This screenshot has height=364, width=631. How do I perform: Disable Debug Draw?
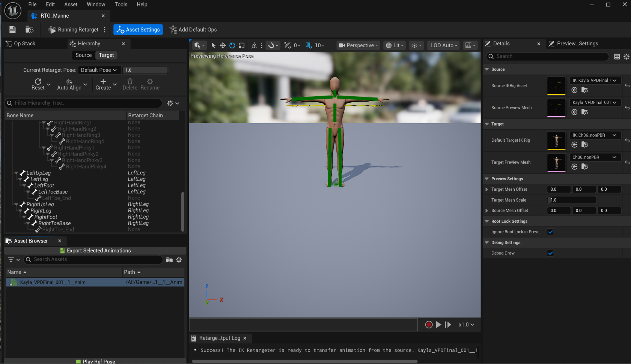pyautogui.click(x=550, y=253)
